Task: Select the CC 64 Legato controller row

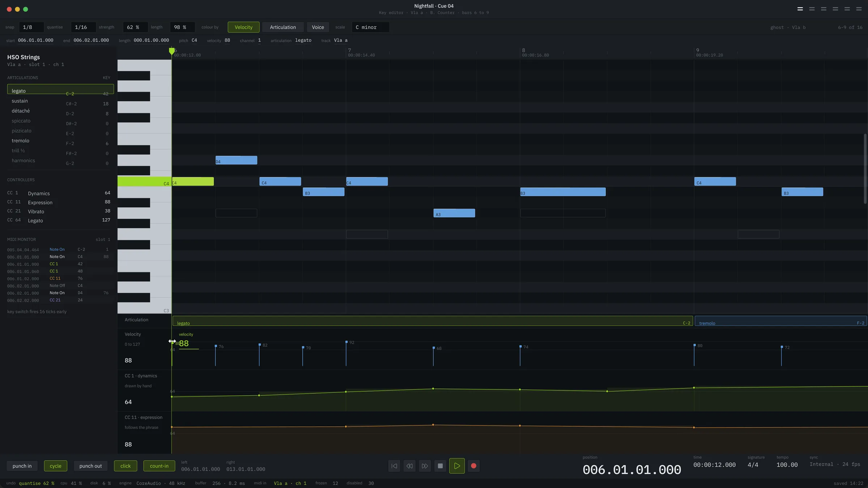Action: (59, 220)
